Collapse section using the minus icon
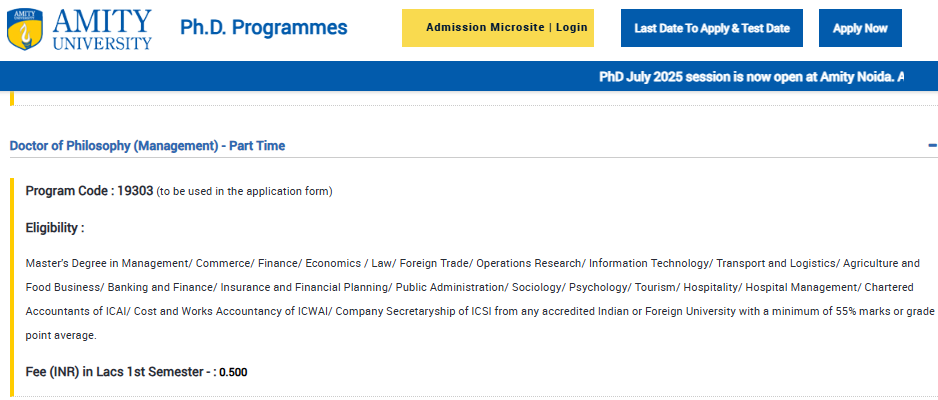This screenshot has width=938, height=400. click(932, 146)
